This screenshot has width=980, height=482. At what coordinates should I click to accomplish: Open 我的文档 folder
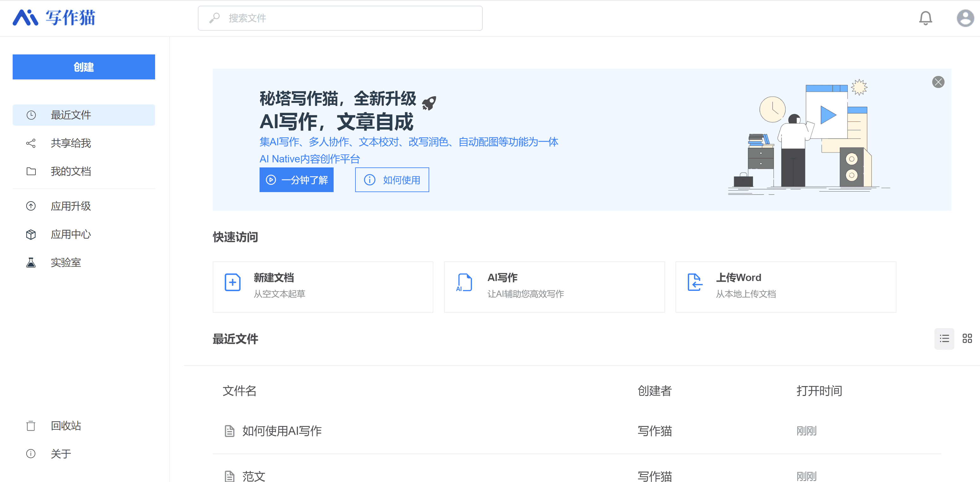[x=71, y=171]
